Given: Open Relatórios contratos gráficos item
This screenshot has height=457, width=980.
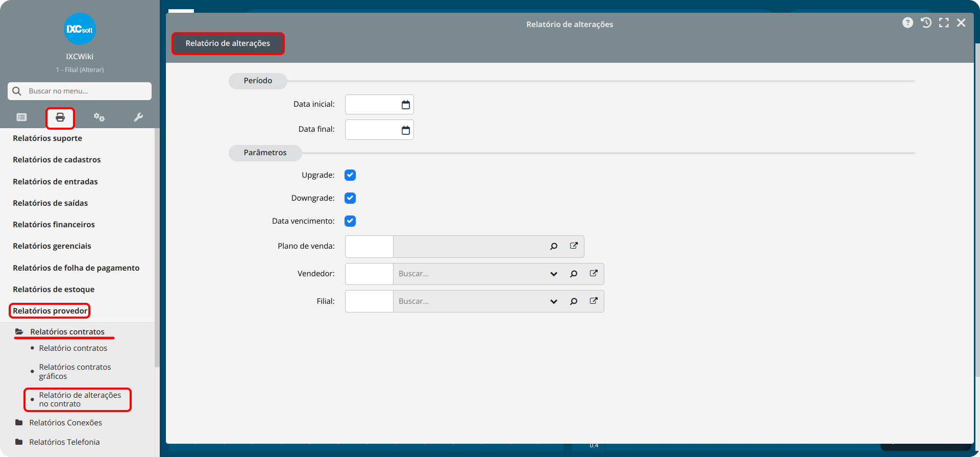Looking at the screenshot, I should (75, 372).
